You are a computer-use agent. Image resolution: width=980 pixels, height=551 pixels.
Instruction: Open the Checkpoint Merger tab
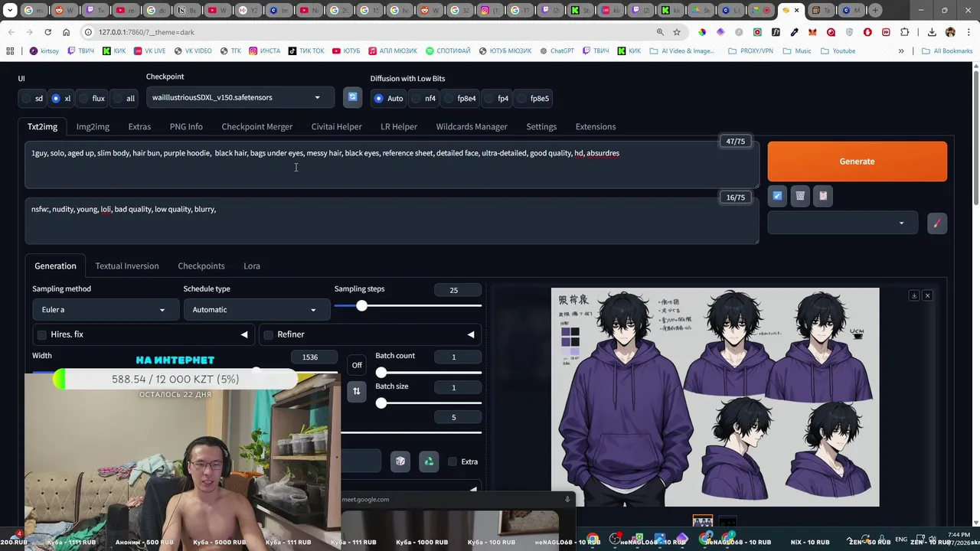pyautogui.click(x=256, y=126)
